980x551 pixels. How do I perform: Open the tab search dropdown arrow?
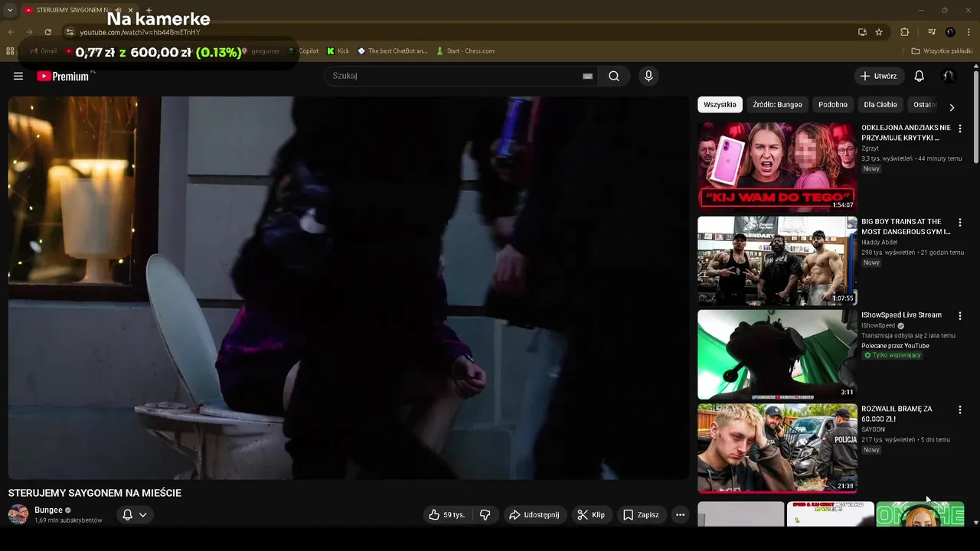click(10, 11)
